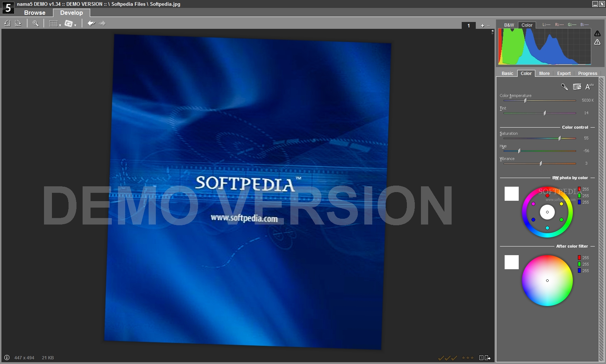Viewport: 606px width, 364px height.
Task: Select blue dot on BW color wheel
Action: pyautogui.click(x=533, y=219)
